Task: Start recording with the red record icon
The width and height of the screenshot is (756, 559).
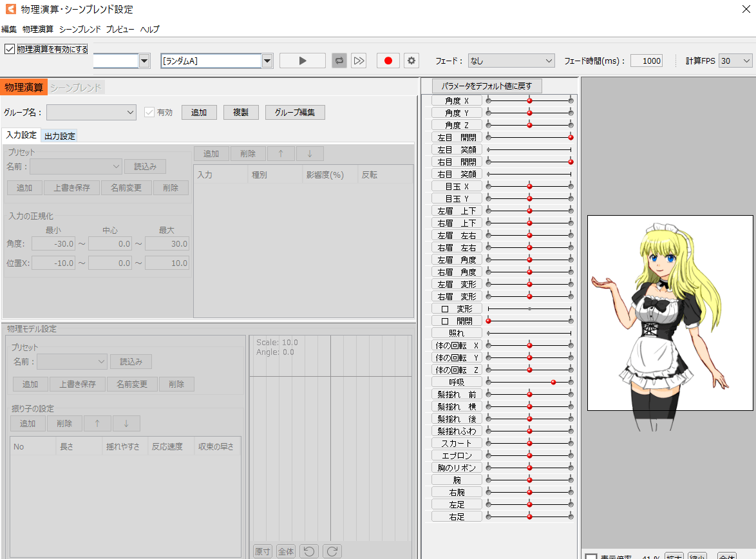Action: 387,60
